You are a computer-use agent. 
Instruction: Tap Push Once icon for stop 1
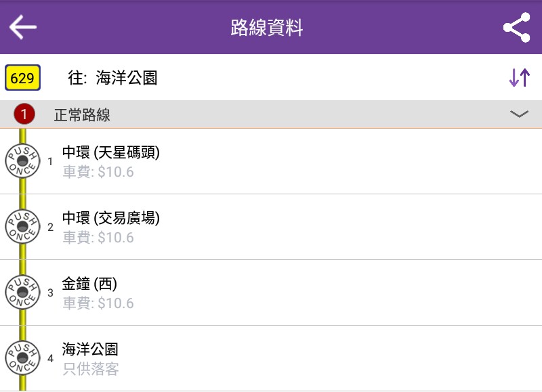pos(22,161)
